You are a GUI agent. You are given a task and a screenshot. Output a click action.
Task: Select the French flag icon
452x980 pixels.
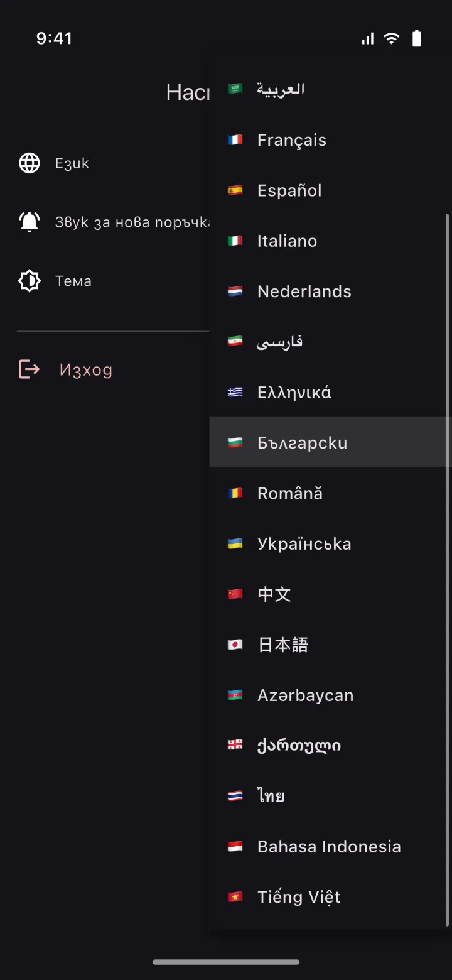235,140
